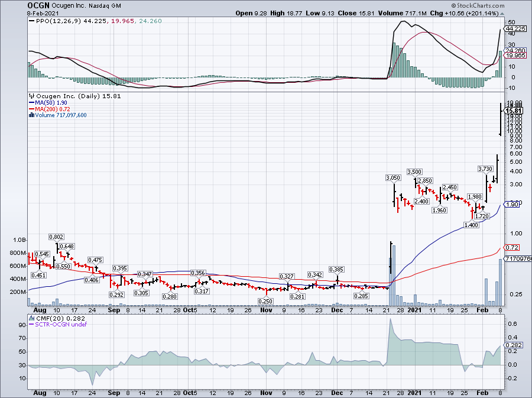Click the Volume 717,097,600 legend text
The image size is (532, 398).
[x=61, y=115]
